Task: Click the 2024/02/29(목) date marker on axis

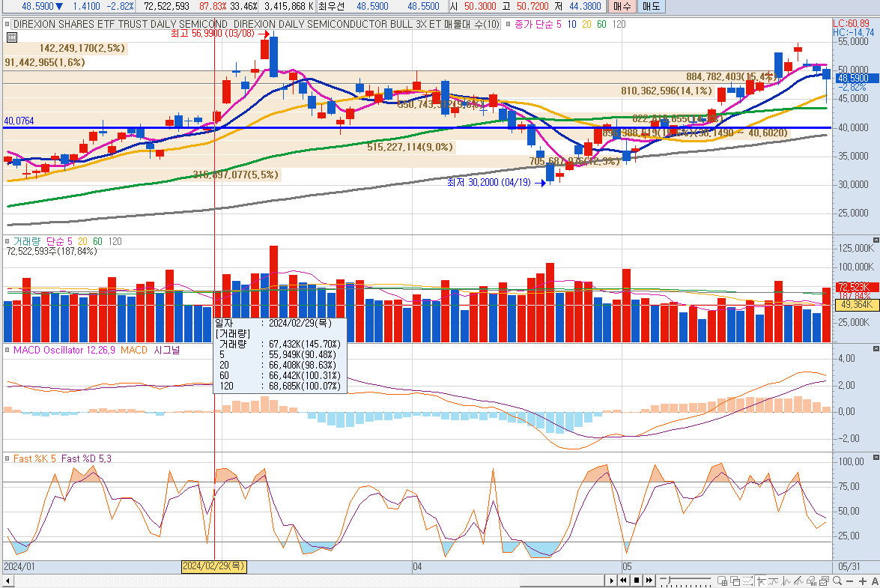Action: [x=214, y=566]
